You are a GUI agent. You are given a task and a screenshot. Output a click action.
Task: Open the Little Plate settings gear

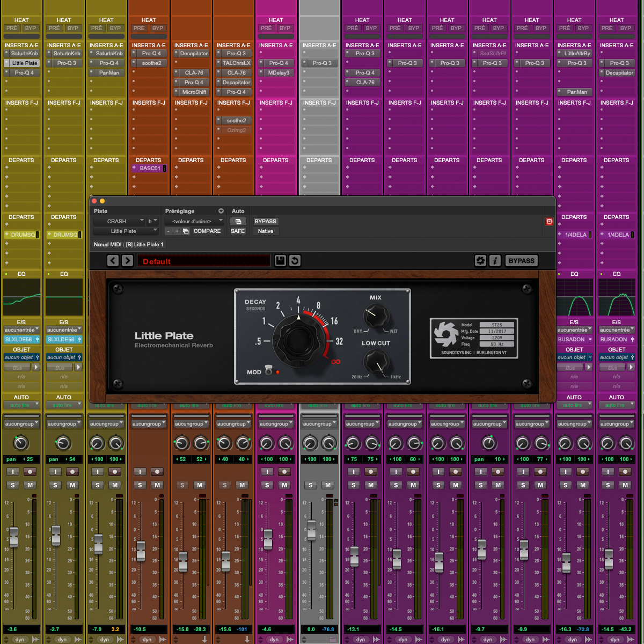click(480, 261)
